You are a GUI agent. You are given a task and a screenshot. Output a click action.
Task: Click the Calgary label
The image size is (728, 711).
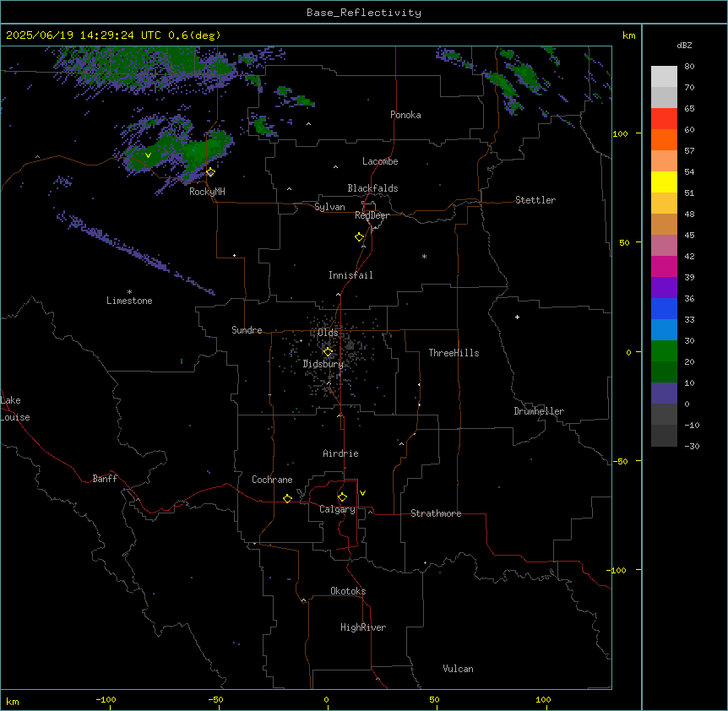click(337, 509)
